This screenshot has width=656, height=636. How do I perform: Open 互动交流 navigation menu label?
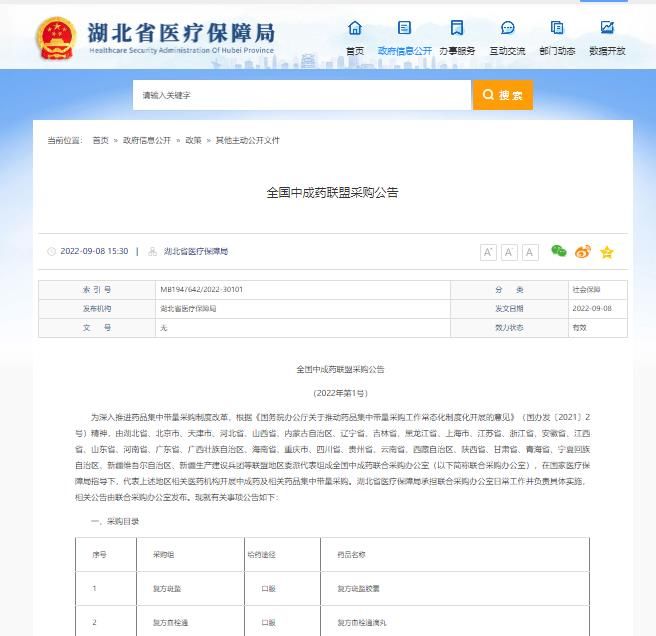[x=507, y=51]
